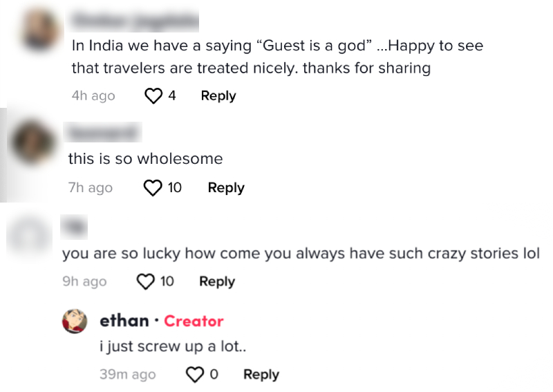Click the pink "Creator" badge

click(194, 321)
